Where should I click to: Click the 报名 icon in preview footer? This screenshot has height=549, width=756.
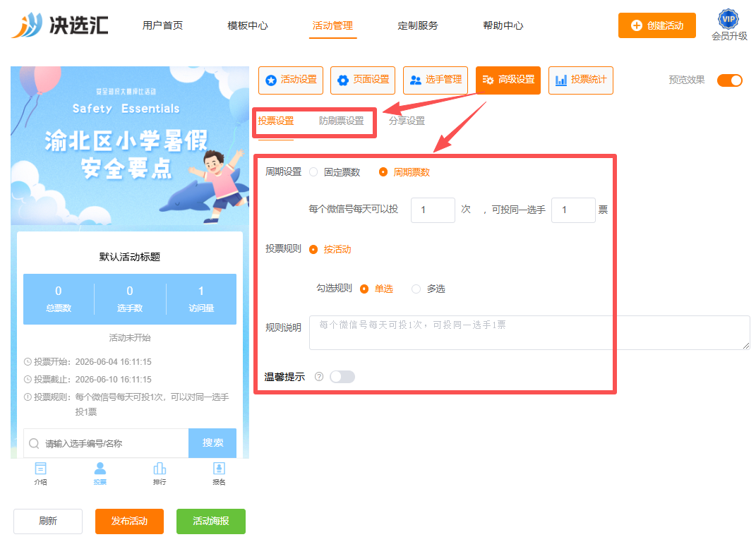[x=219, y=473]
